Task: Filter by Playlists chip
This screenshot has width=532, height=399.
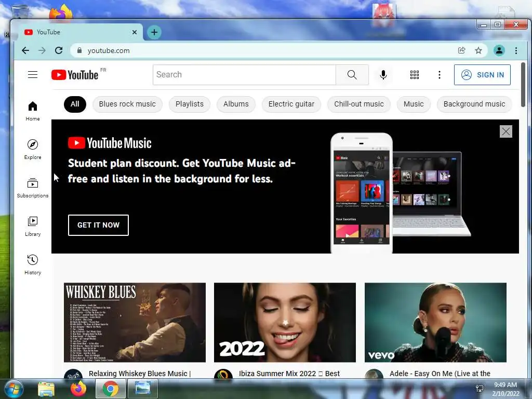Action: [x=189, y=104]
